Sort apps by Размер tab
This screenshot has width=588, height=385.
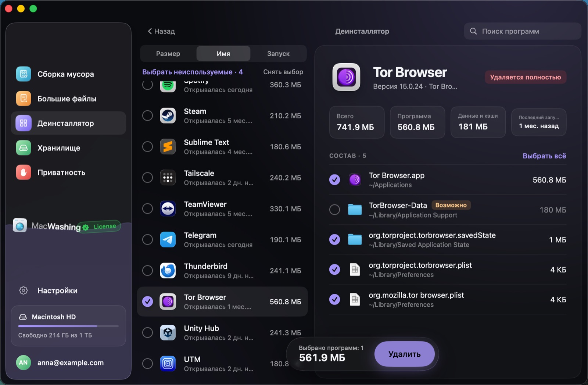tap(168, 54)
